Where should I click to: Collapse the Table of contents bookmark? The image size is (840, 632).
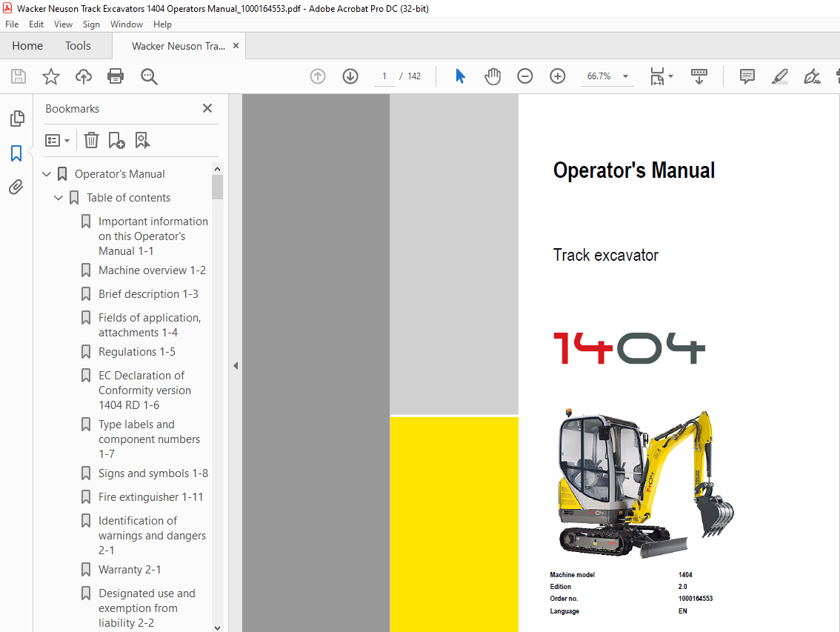point(59,198)
